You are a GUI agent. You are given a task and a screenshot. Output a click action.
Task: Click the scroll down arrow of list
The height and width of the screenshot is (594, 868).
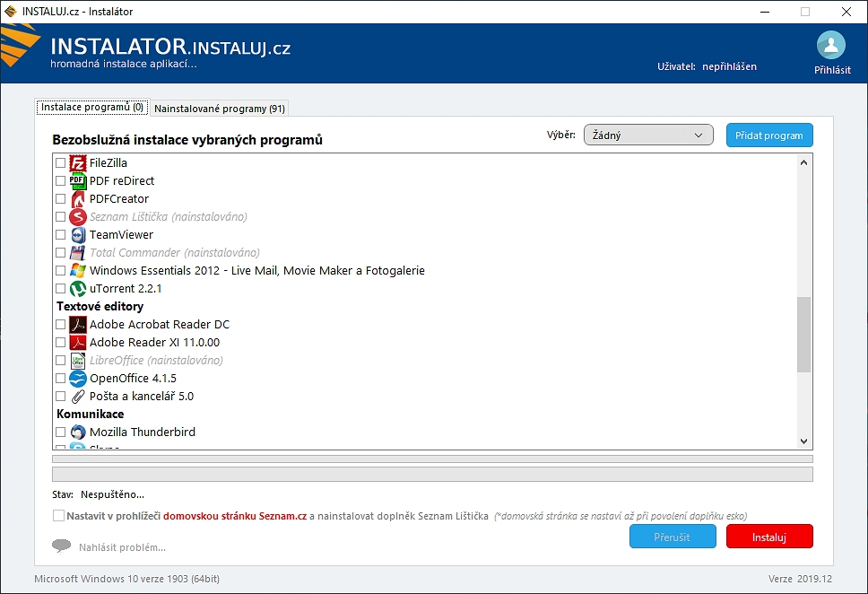click(803, 441)
